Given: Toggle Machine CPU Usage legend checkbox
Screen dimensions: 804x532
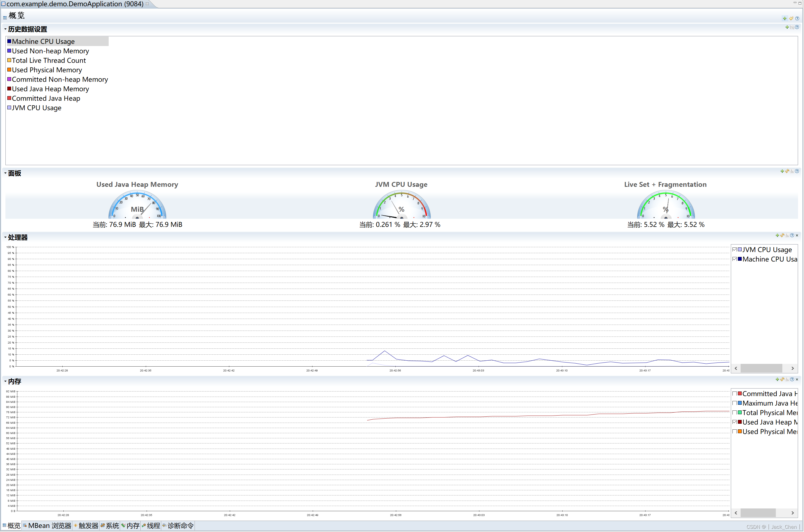Looking at the screenshot, I should pyautogui.click(x=734, y=259).
